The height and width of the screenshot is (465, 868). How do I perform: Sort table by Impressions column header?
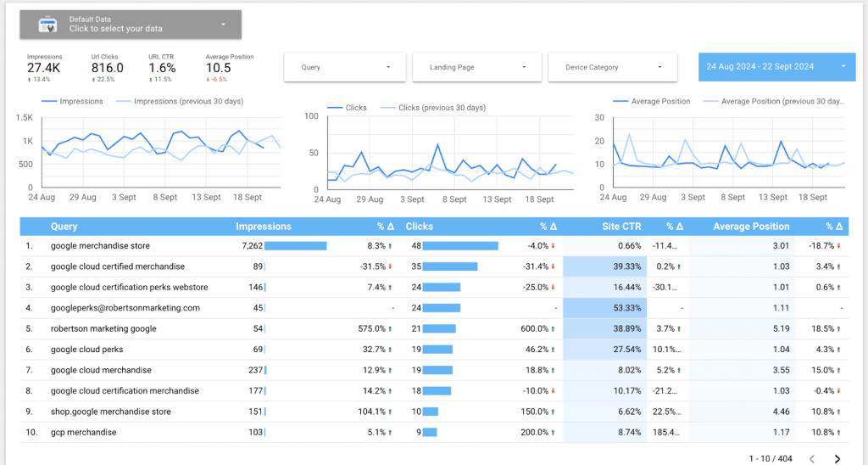[x=264, y=226]
